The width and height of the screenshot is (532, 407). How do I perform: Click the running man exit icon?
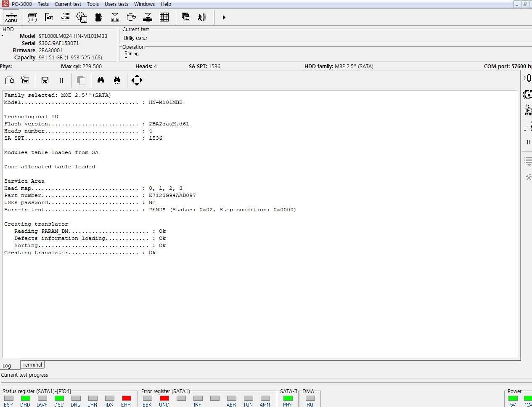click(x=202, y=17)
